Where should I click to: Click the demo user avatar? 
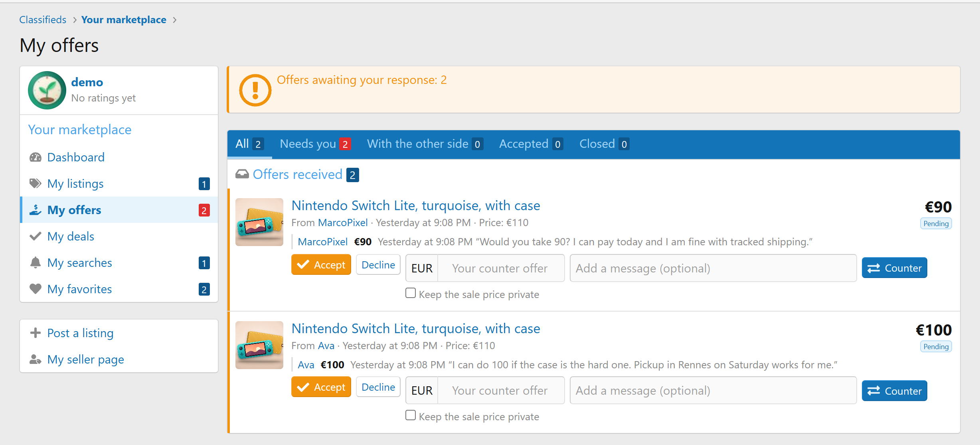pos(47,90)
